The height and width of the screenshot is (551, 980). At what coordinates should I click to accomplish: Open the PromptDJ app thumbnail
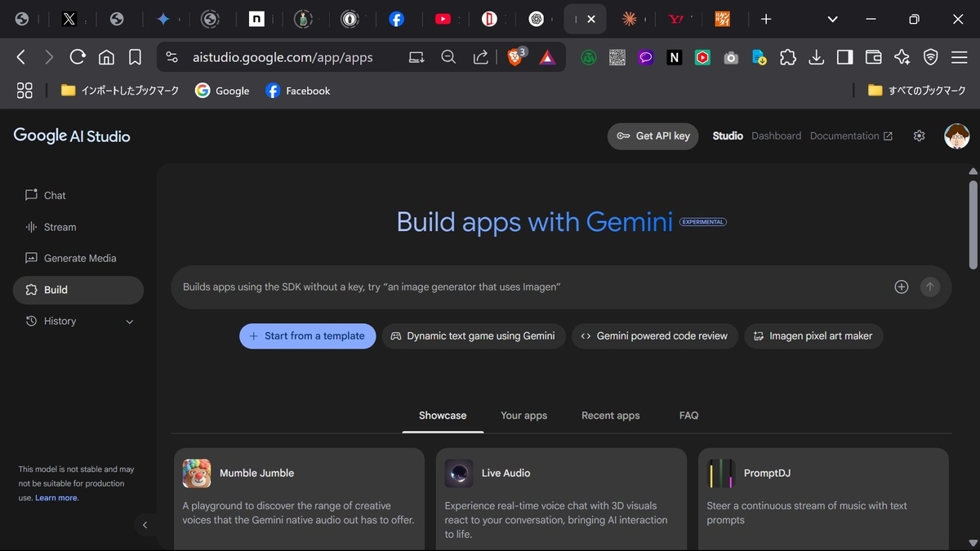coord(721,473)
